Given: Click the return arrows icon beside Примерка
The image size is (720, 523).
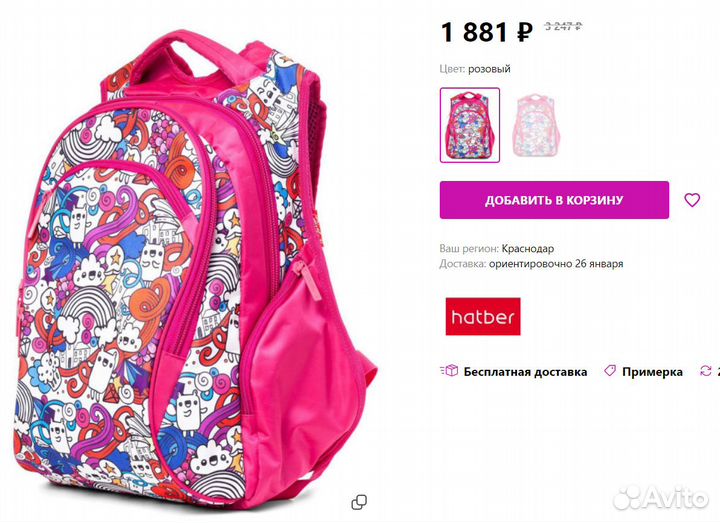Looking at the screenshot, I should [x=705, y=371].
